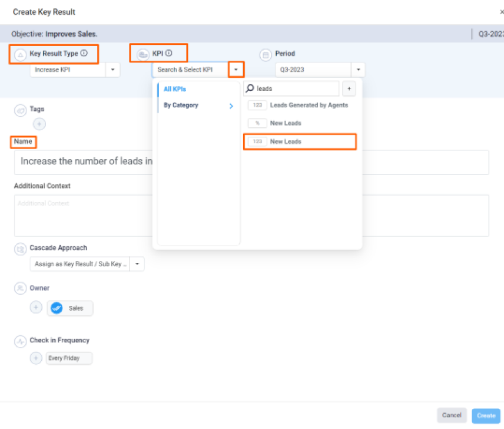
Task: Click the magnifier search icon in KPI list
Action: 250,88
